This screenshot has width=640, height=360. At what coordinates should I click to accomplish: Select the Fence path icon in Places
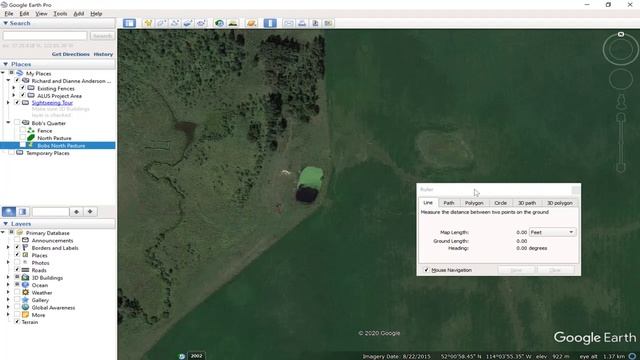(31, 131)
